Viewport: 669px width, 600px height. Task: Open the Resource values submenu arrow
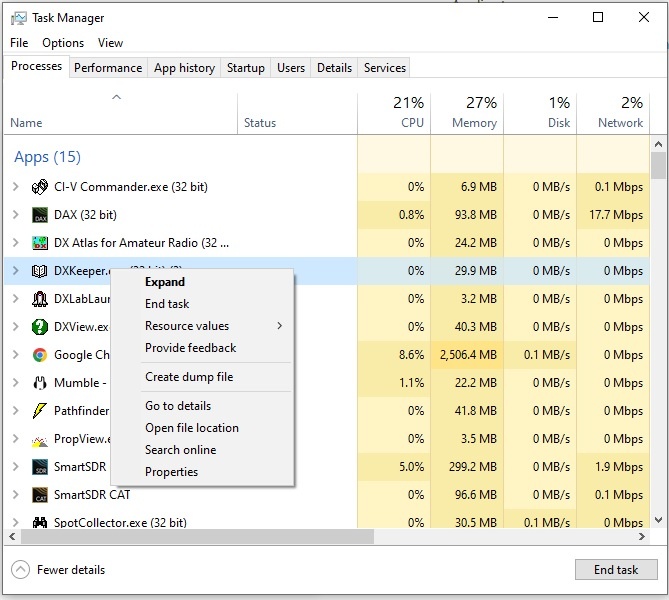(x=279, y=326)
